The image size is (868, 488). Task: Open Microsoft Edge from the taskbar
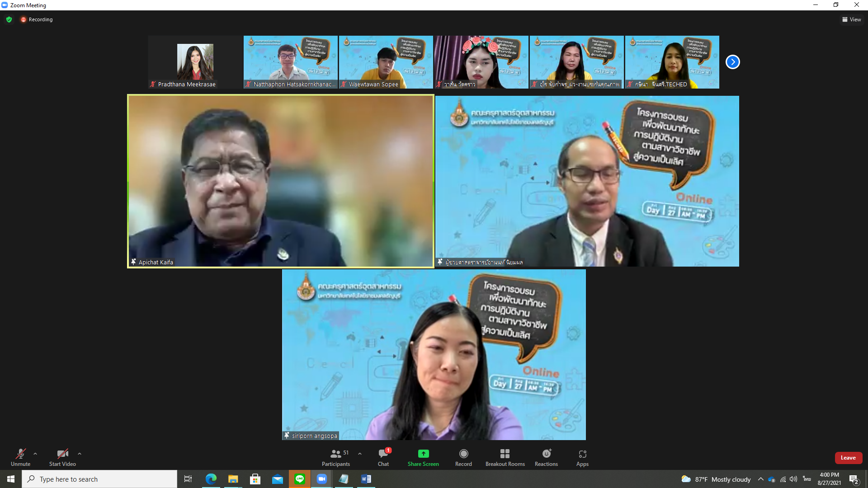click(211, 479)
